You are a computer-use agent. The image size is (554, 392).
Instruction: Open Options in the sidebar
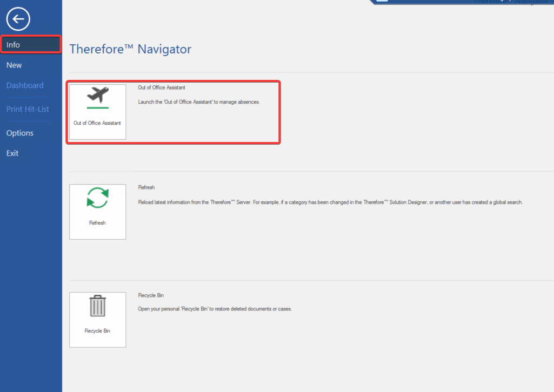[20, 133]
